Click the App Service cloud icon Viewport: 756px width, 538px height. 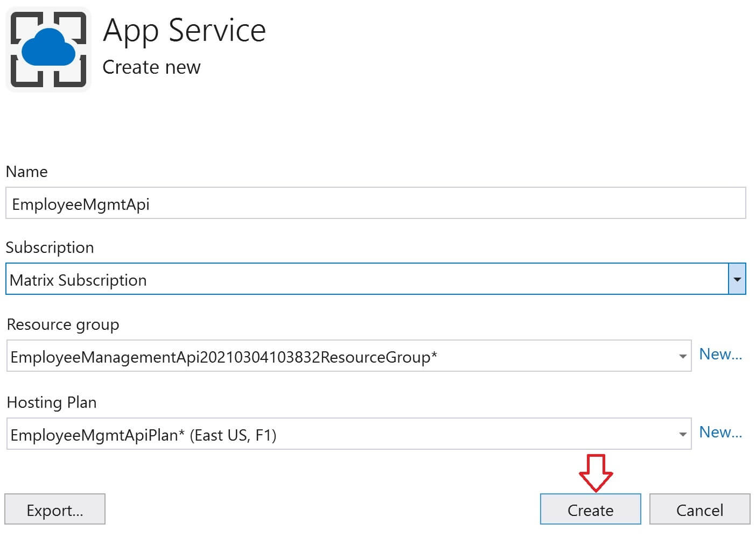pos(48,49)
